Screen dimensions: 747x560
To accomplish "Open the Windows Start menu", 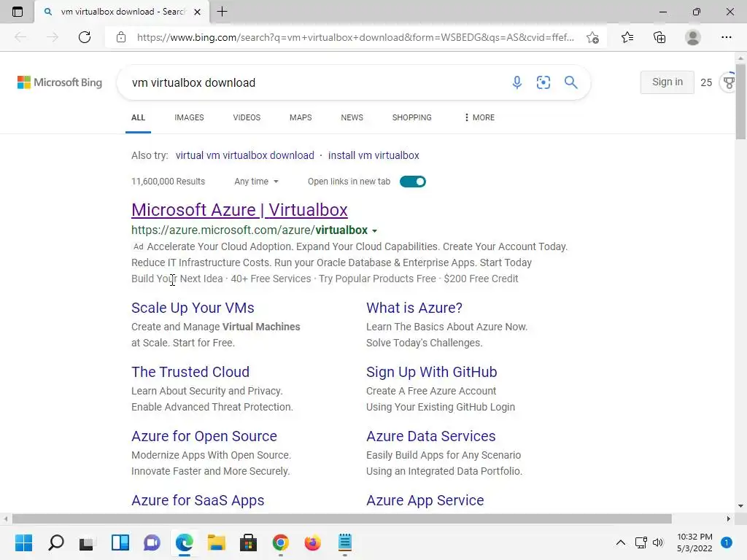I will 23,542.
